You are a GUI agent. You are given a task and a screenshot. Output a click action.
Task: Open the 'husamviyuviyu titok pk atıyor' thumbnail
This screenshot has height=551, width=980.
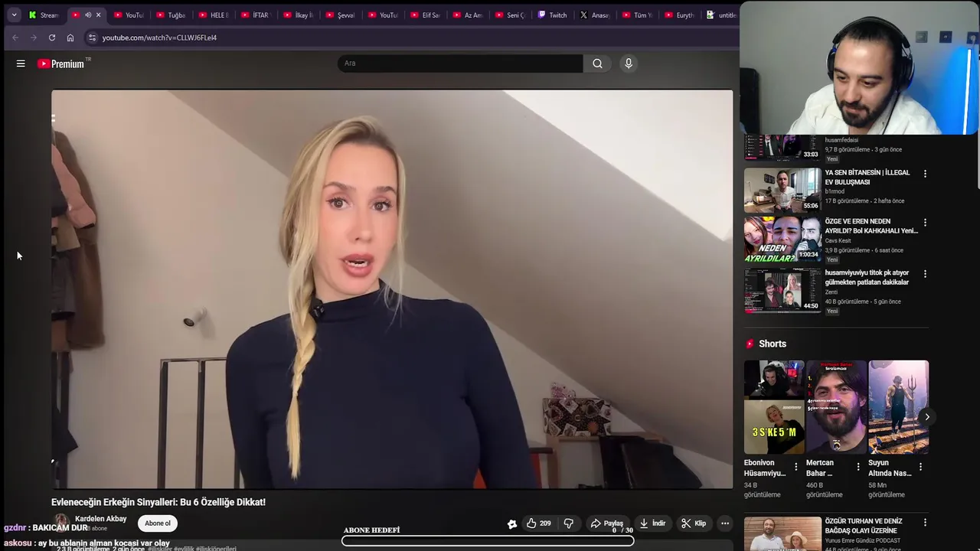coord(782,290)
